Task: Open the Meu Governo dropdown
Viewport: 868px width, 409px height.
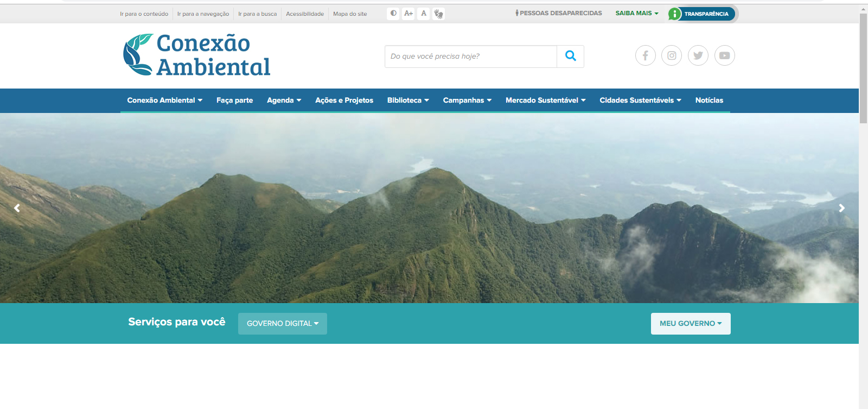Action: coord(690,323)
